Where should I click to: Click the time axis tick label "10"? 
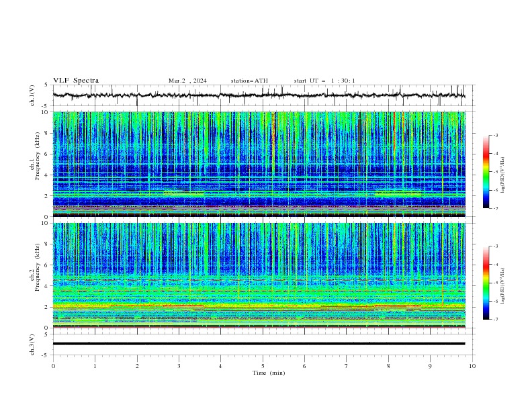tap(472, 366)
